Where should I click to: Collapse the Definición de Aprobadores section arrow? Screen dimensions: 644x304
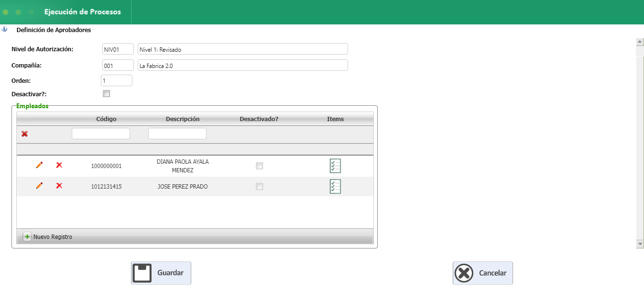pyautogui.click(x=5, y=30)
